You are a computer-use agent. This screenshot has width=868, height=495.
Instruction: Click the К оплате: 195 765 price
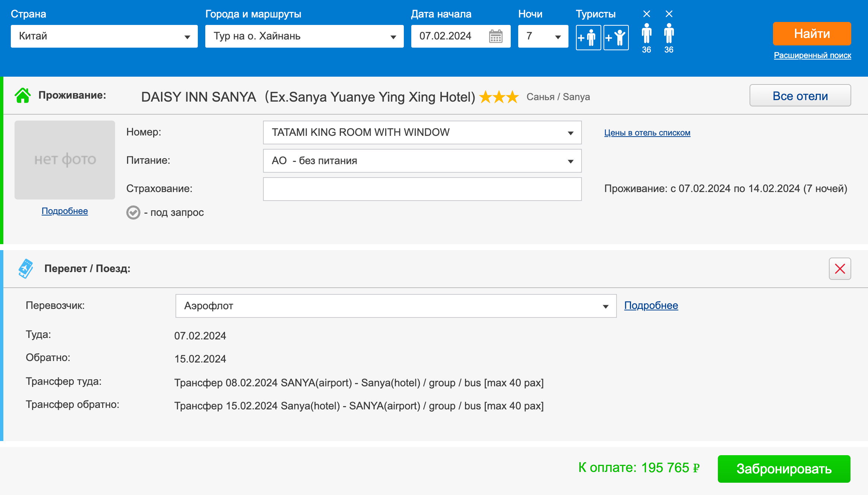(639, 468)
